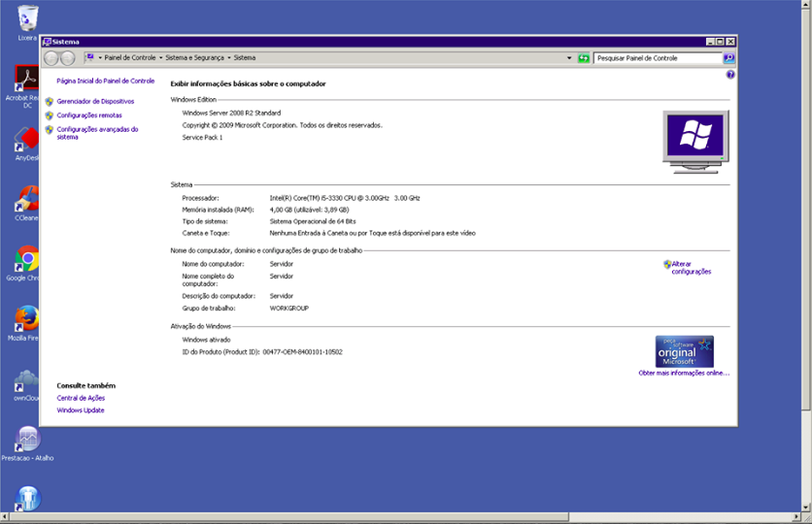This screenshot has height=524, width=812.
Task: Close the Sistema window
Action: (x=730, y=42)
